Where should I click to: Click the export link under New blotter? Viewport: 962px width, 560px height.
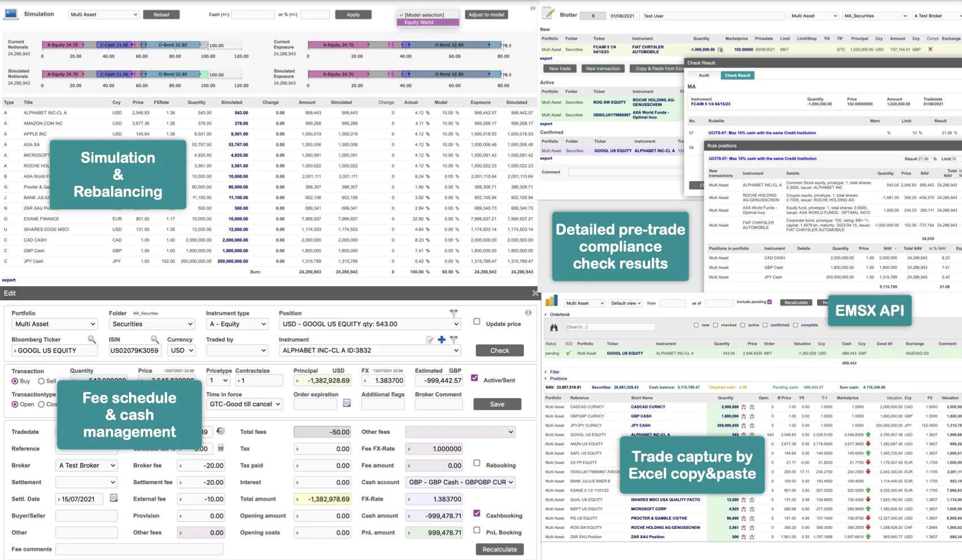point(546,58)
